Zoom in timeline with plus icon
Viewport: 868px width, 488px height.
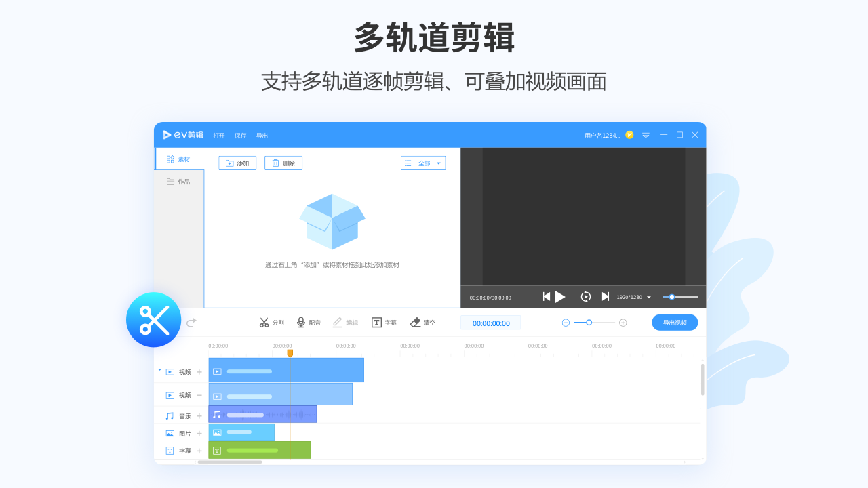click(623, 323)
